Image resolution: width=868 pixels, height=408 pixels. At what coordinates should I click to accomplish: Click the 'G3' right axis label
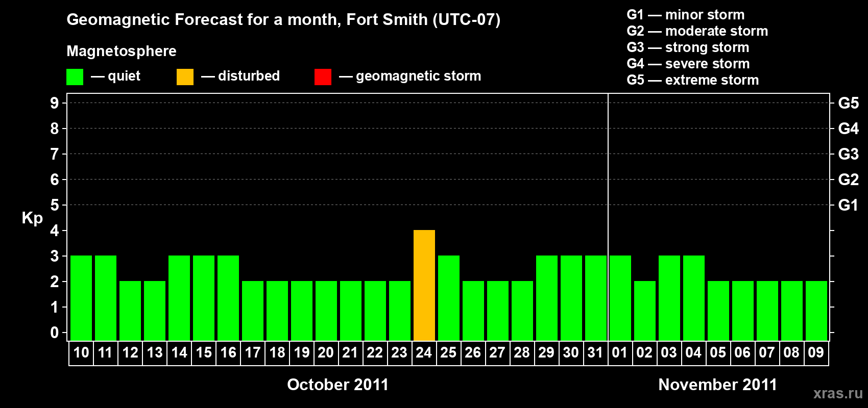point(848,154)
